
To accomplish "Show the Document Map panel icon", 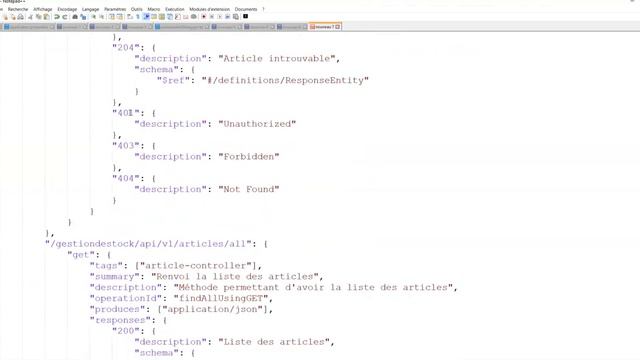I will (162, 17).
